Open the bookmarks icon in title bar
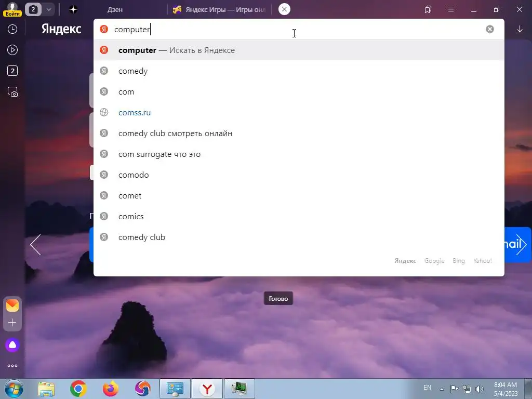 (x=428, y=9)
